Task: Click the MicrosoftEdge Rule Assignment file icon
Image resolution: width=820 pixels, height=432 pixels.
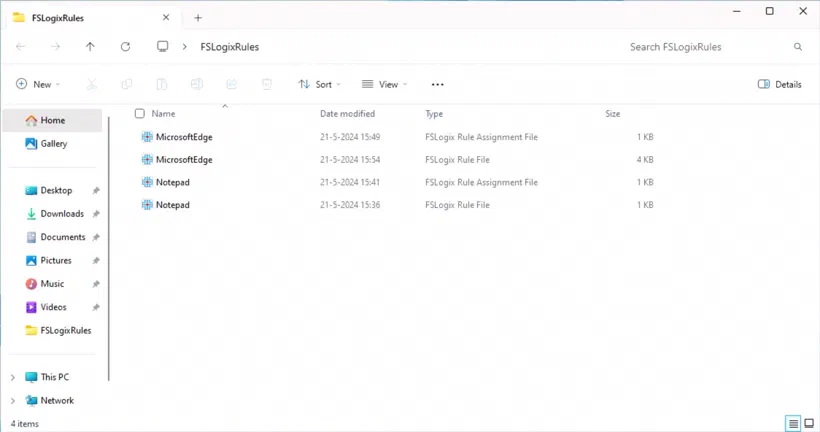Action: pyautogui.click(x=147, y=137)
